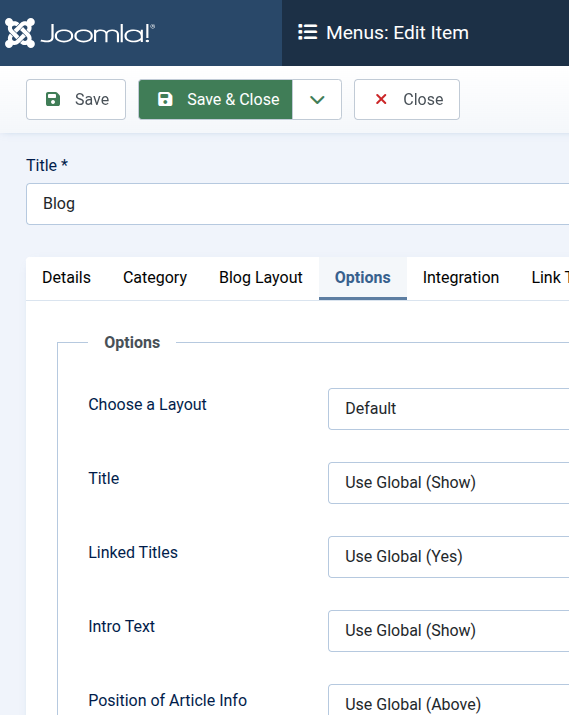This screenshot has width=569, height=715.
Task: Click the Save button
Action: 76,99
